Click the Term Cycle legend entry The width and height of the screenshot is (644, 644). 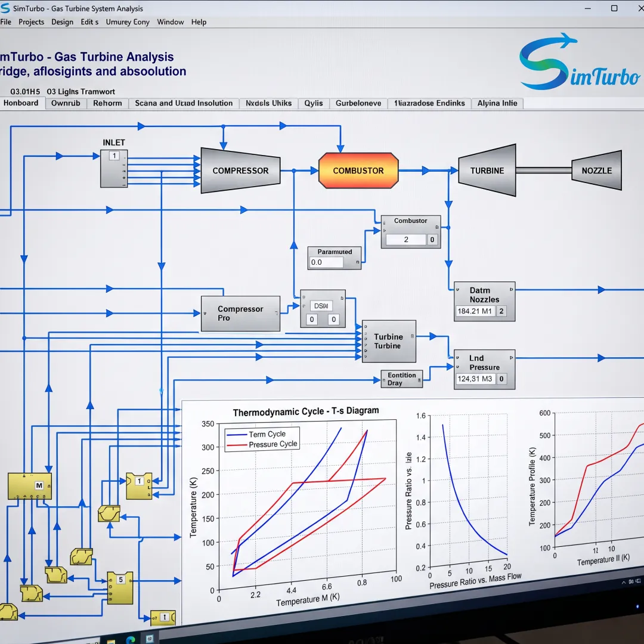pos(256,434)
